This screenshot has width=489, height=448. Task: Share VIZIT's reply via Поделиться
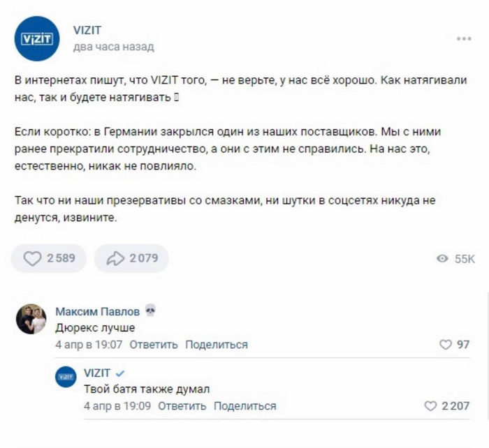[245, 406]
